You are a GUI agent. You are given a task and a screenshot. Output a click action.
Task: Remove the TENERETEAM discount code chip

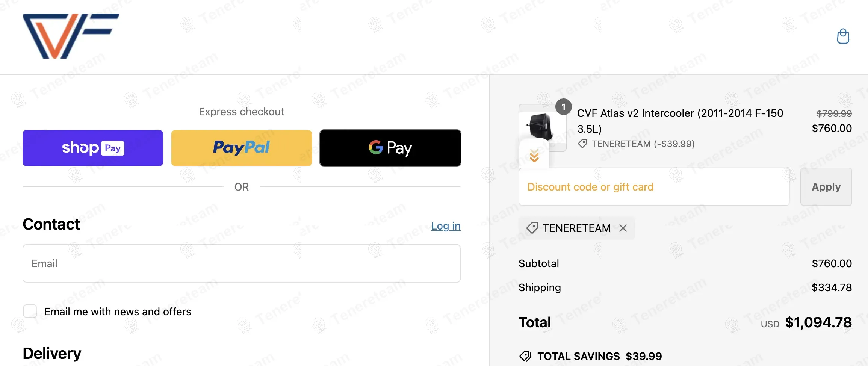[x=623, y=228]
